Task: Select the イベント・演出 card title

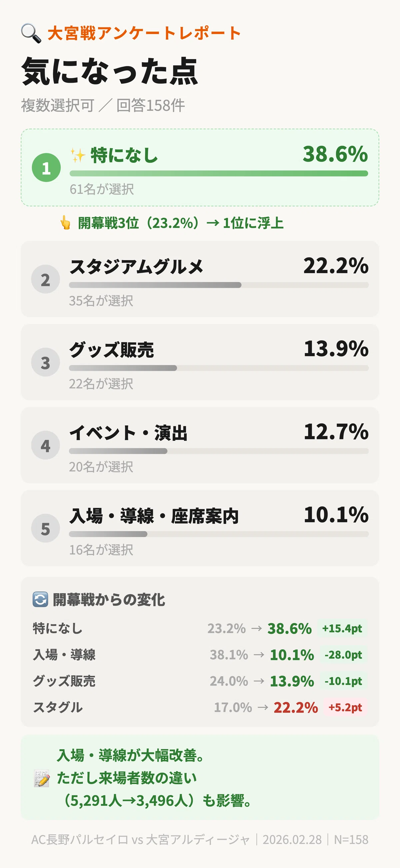Action: (128, 433)
